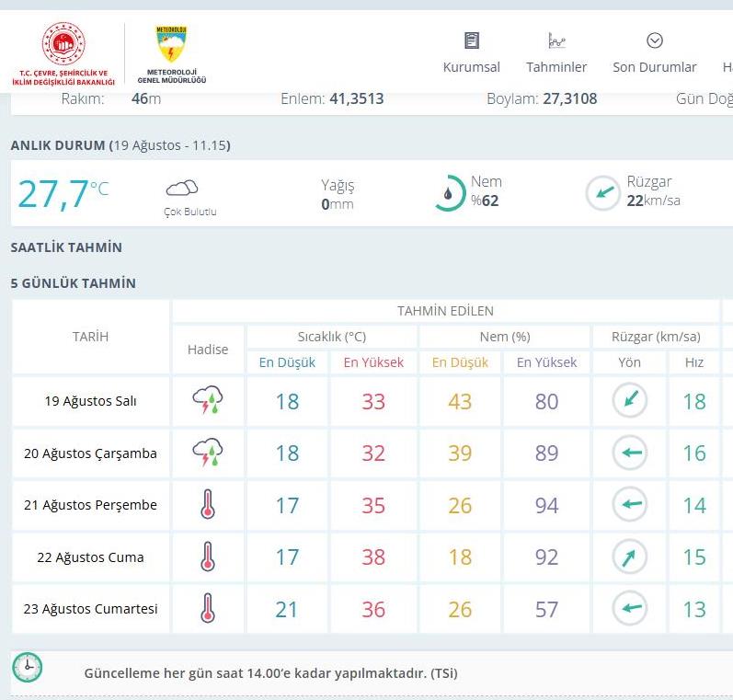Click the thermometer icon for 21 Ağustos Perşembe

207,505
